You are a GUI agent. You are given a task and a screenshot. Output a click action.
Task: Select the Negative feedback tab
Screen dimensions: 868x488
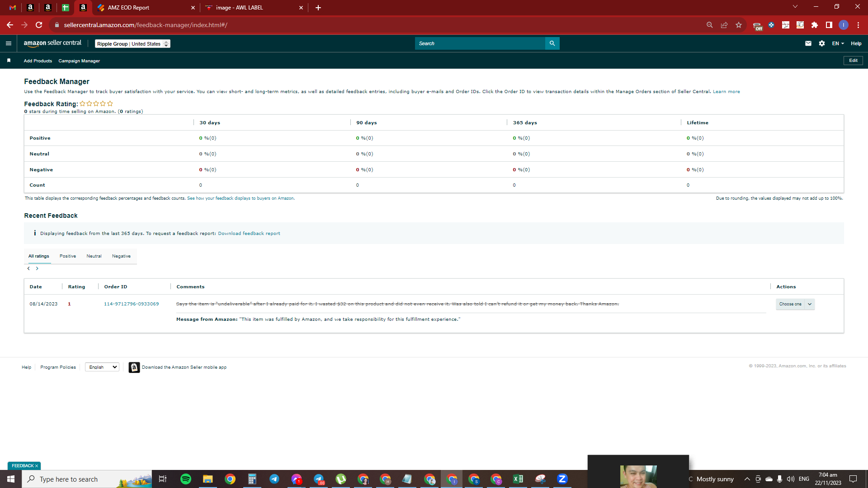(121, 256)
